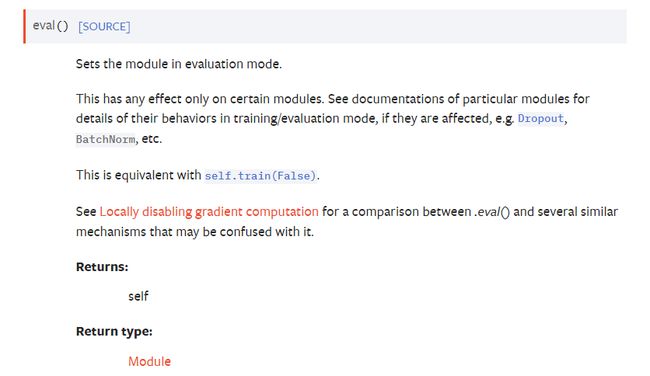
Task: Click the self return value text
Action: [138, 296]
